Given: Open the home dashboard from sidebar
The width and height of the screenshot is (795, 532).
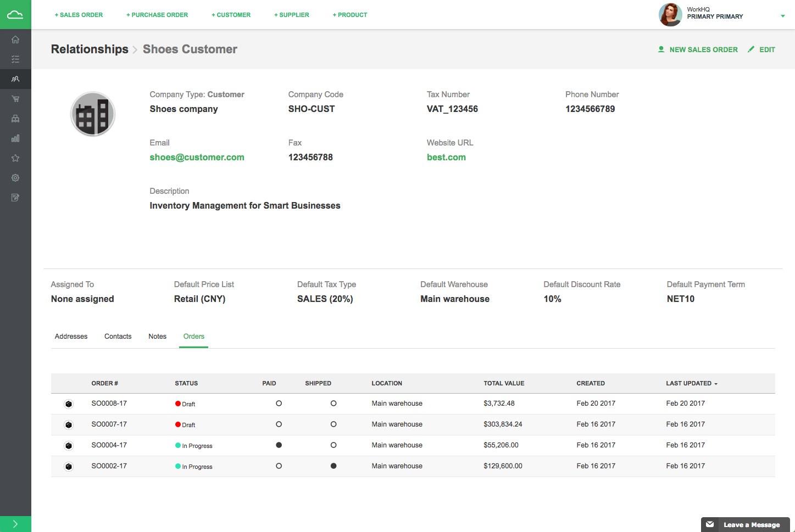Looking at the screenshot, I should click(x=15, y=40).
